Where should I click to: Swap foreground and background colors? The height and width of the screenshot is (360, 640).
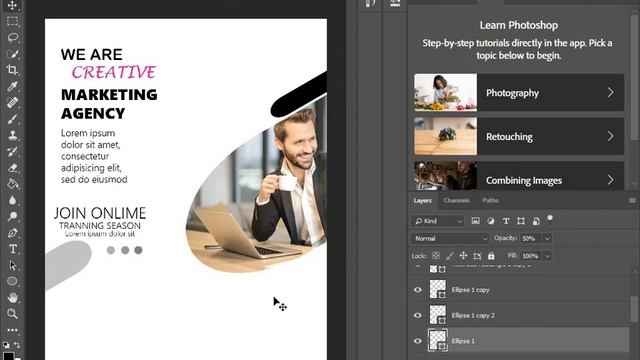tap(17, 345)
